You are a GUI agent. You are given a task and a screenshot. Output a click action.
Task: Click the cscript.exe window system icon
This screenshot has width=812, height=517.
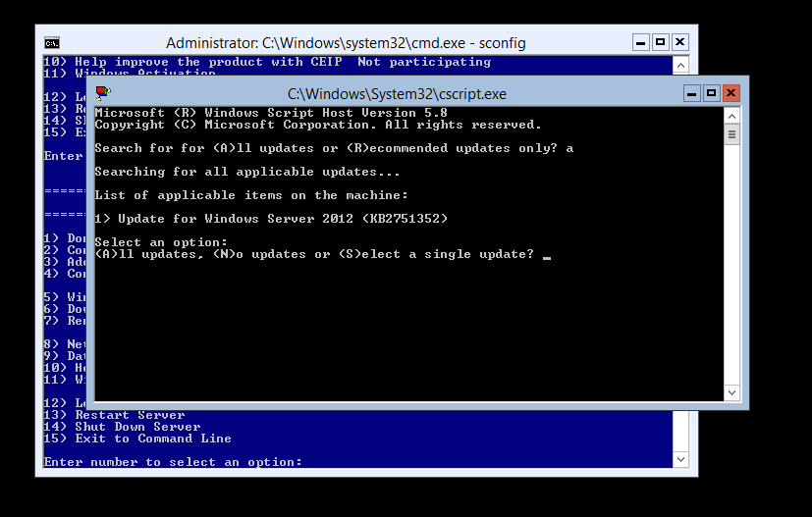[x=103, y=93]
